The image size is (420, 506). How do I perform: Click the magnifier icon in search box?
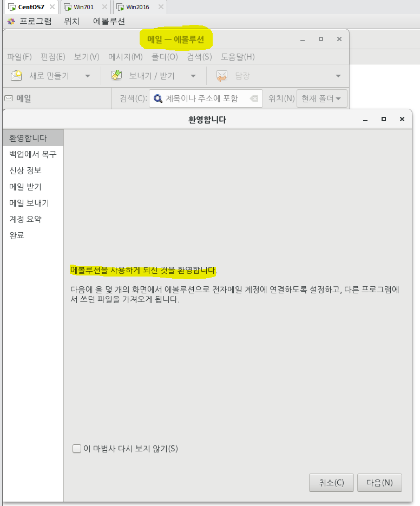[158, 98]
